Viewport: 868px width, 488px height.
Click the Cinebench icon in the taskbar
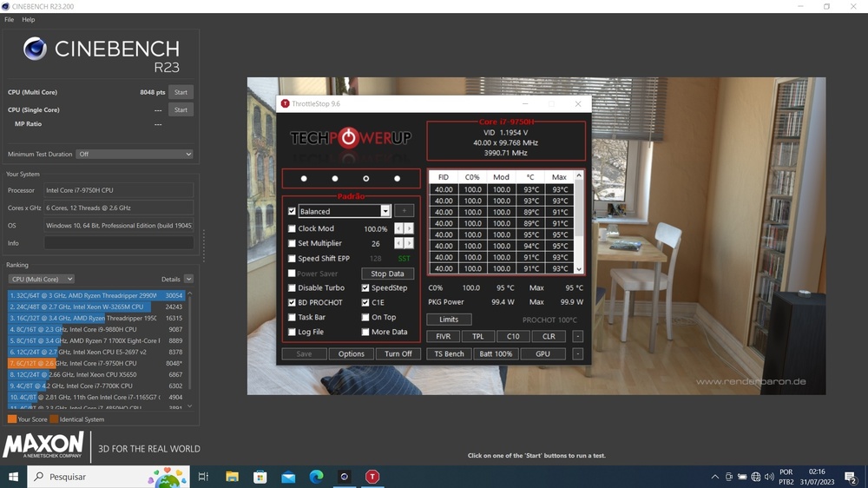(x=345, y=477)
